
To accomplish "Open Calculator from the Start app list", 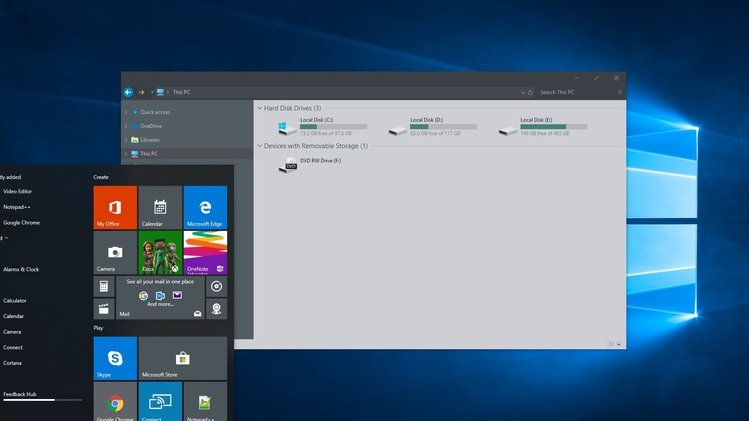I will pyautogui.click(x=15, y=301).
